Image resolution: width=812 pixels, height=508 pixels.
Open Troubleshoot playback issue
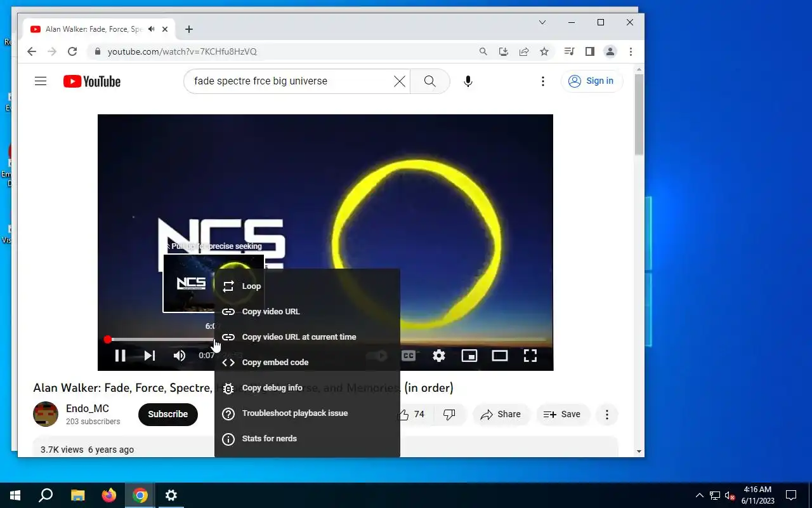click(307, 413)
